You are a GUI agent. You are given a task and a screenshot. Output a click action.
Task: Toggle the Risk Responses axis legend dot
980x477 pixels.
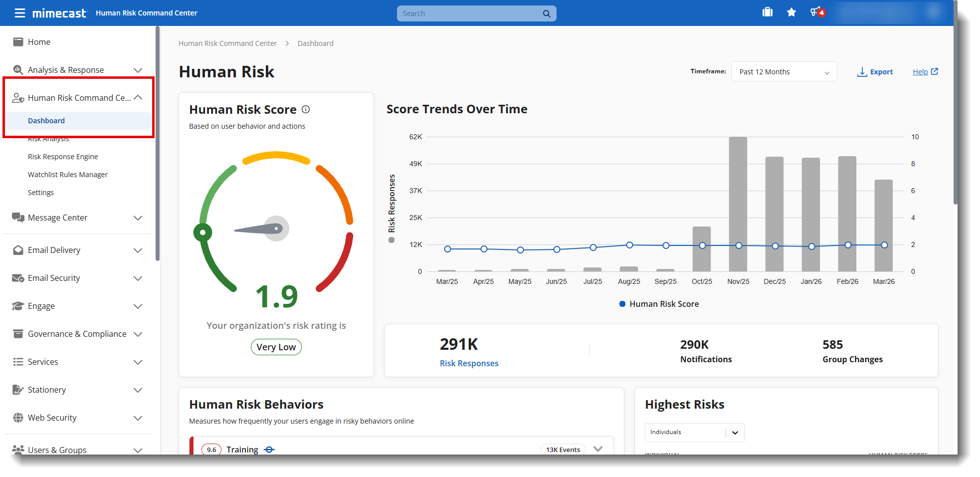pos(392,240)
